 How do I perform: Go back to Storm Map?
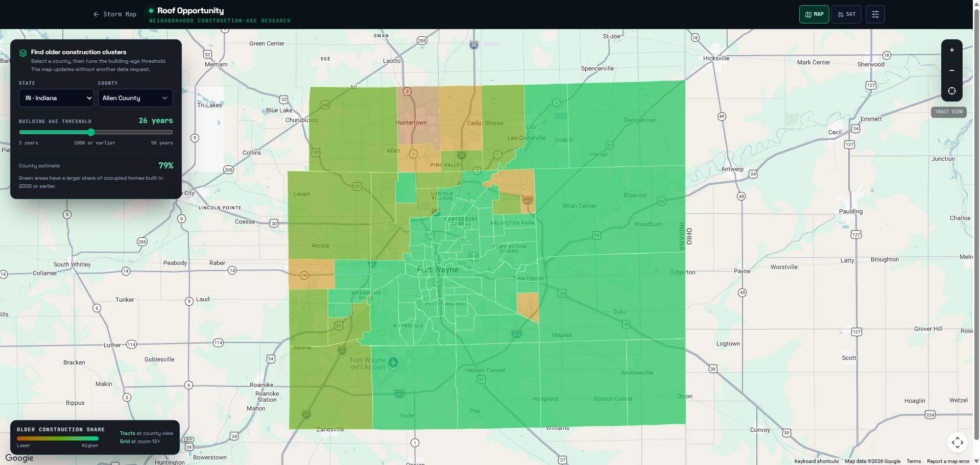point(115,14)
